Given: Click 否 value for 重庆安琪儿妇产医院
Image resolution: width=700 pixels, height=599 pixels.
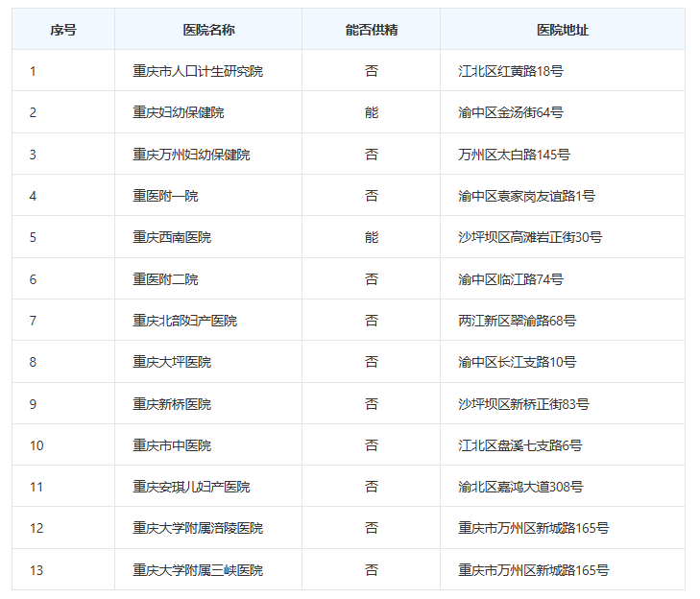Looking at the screenshot, I should tap(372, 487).
